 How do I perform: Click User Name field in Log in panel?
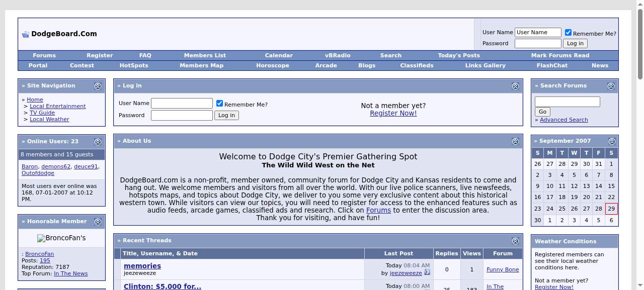coord(182,103)
